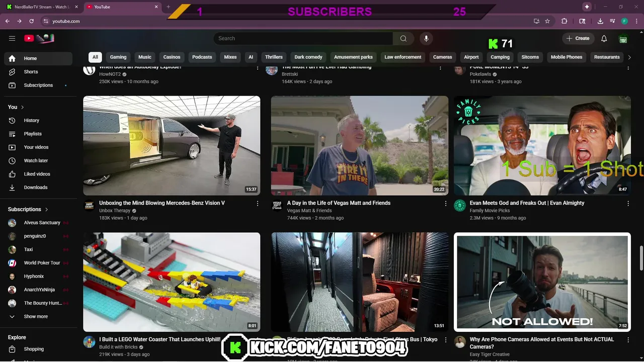This screenshot has width=644, height=362.
Task: Open the notifications bell
Action: tap(604, 38)
